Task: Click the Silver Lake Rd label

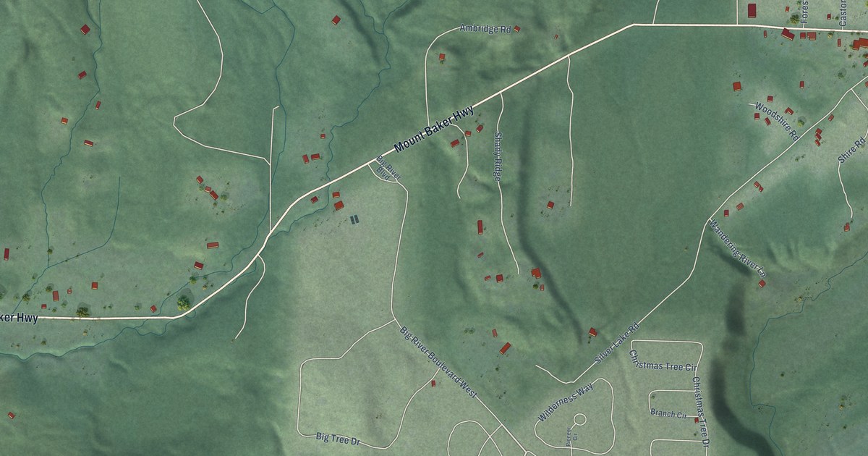Action: (617, 344)
